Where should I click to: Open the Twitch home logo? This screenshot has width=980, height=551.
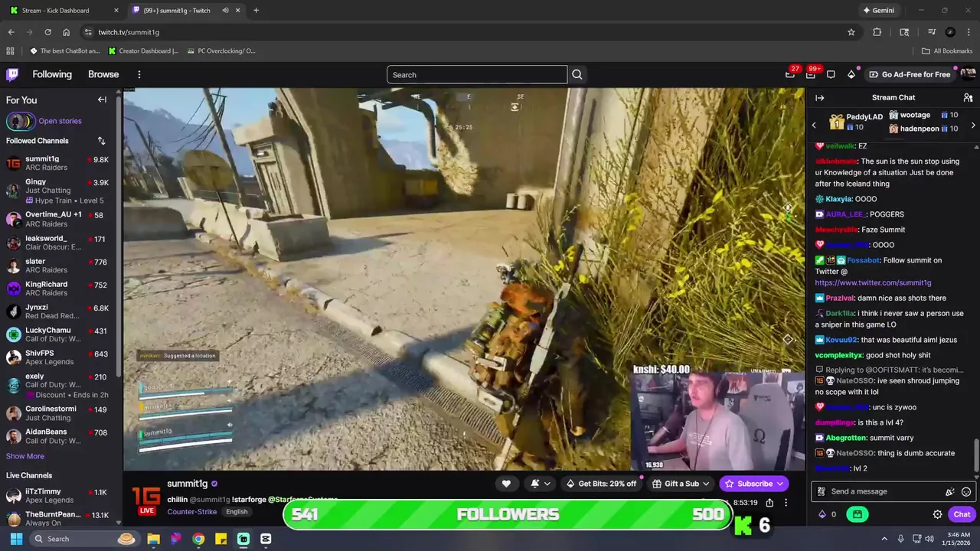tap(12, 74)
